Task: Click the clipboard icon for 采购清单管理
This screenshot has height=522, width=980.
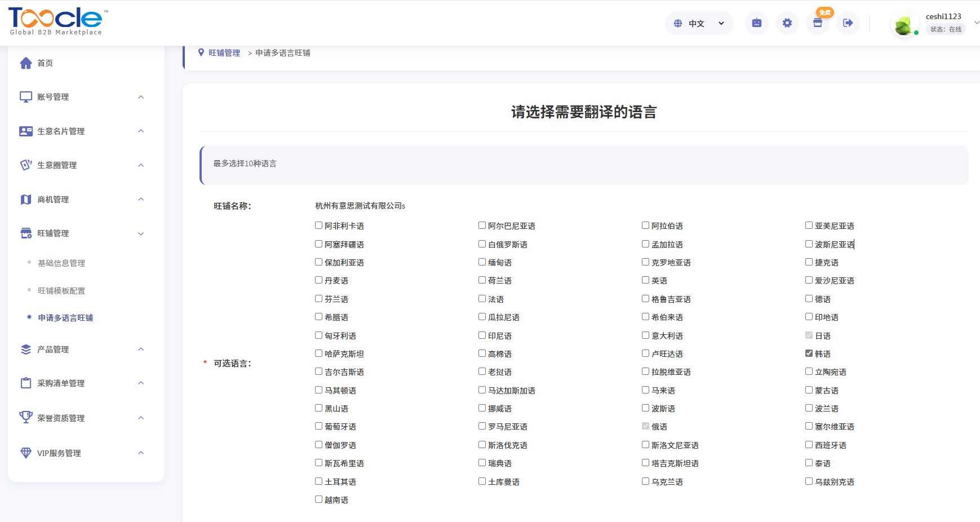Action: click(x=26, y=383)
